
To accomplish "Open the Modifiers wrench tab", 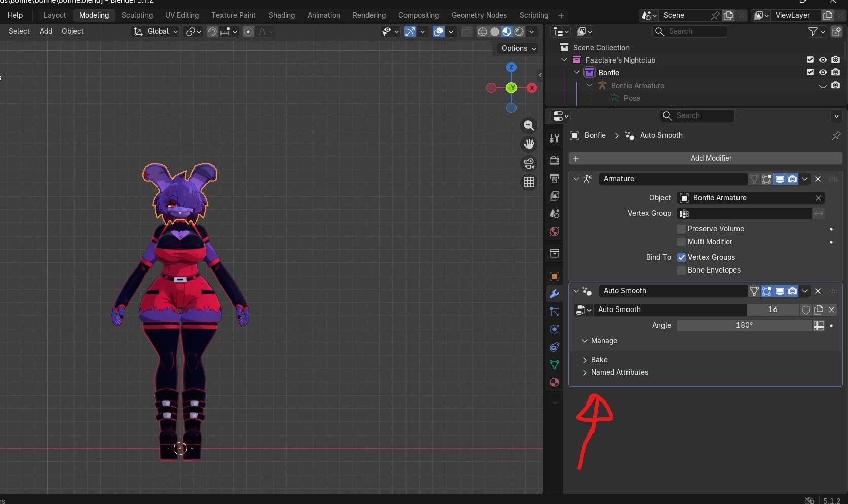I will pyautogui.click(x=555, y=294).
